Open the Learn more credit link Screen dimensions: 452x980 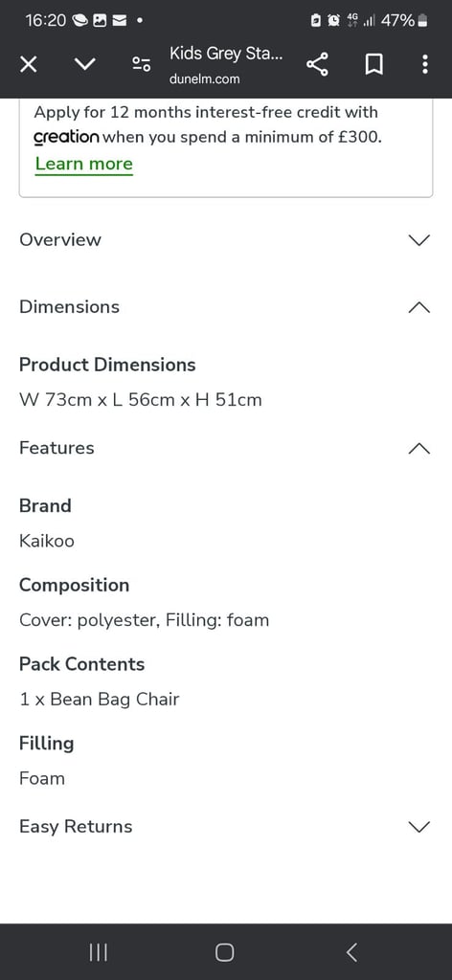point(83,164)
